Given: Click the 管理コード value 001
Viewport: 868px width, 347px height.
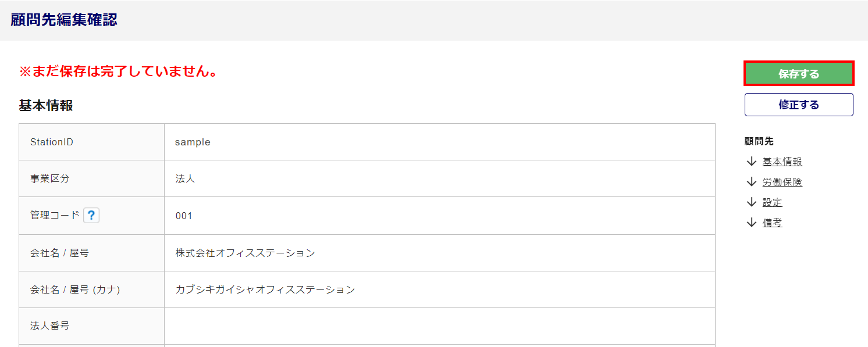Looking at the screenshot, I should tap(184, 216).
